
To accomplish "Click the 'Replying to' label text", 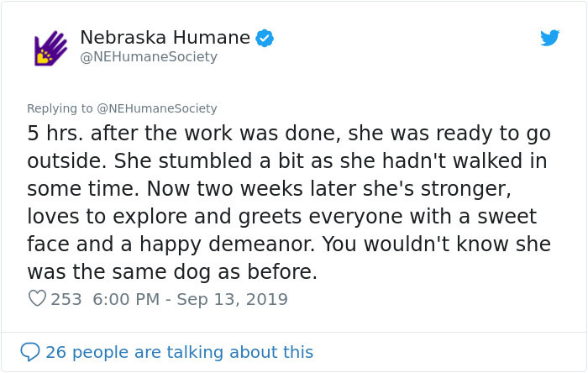I will [60, 108].
